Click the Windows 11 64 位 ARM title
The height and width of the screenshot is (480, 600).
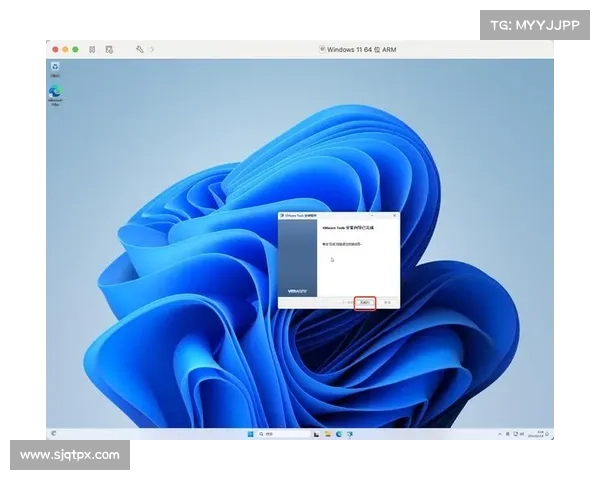362,49
